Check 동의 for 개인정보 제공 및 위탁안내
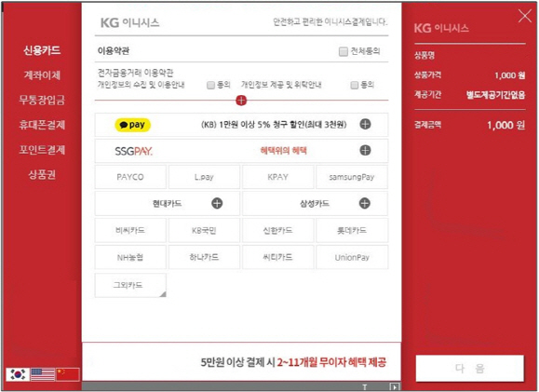The image size is (539, 392). [354, 85]
